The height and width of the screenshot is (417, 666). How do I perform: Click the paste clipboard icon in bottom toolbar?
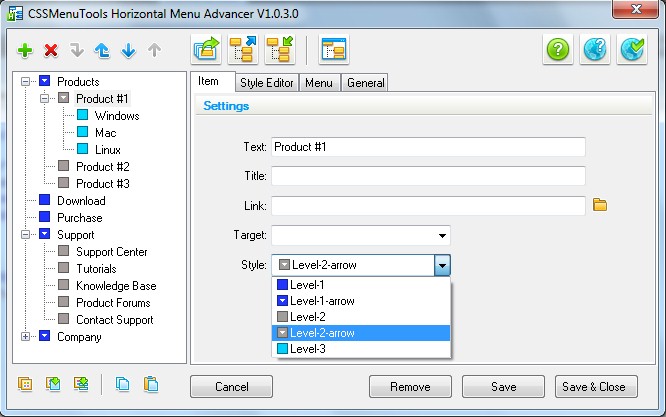pos(151,384)
